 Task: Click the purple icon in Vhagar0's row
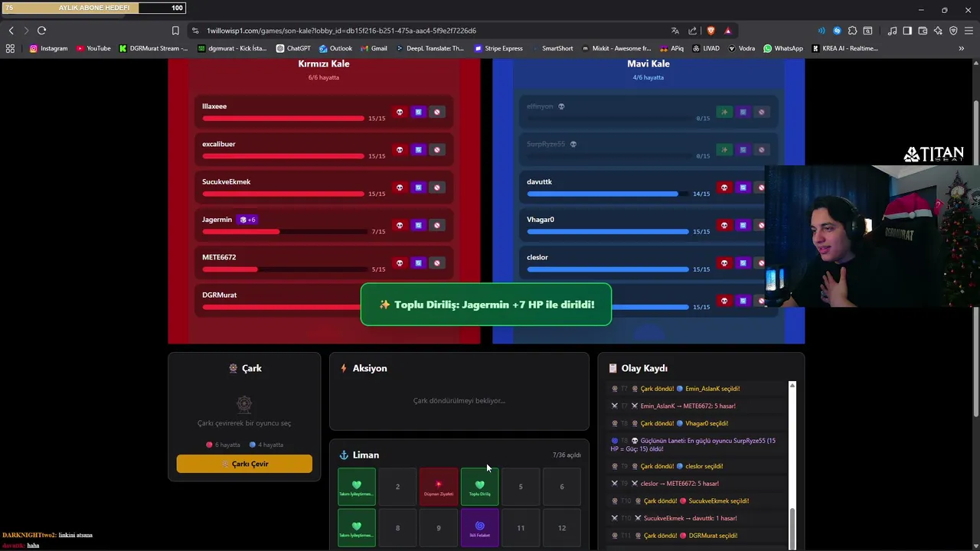click(x=743, y=225)
